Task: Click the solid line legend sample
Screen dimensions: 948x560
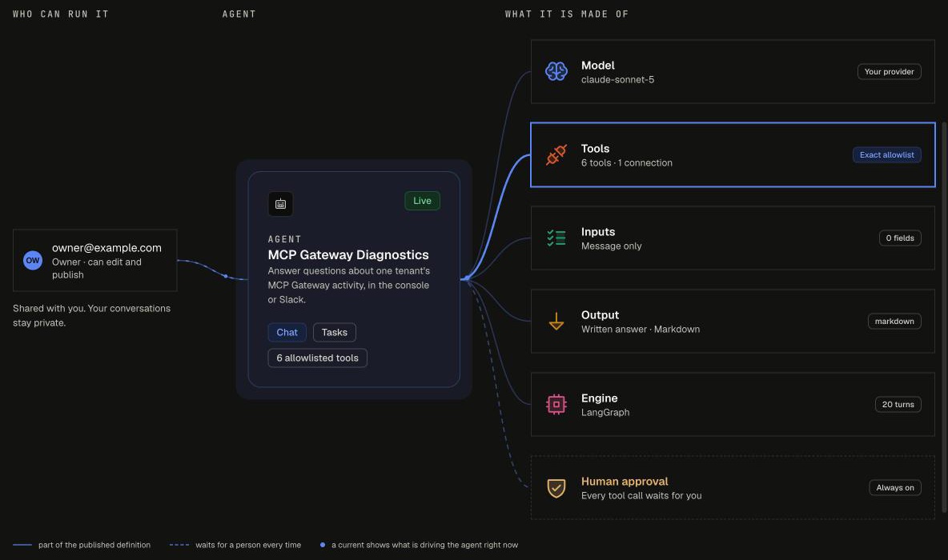Action: point(22,545)
